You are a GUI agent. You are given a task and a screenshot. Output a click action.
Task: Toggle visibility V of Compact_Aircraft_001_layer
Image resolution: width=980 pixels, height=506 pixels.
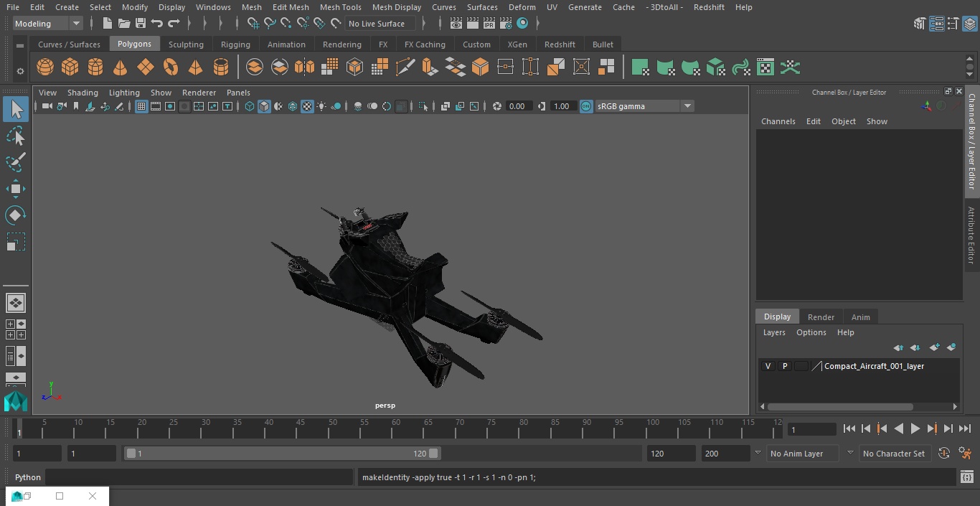click(768, 366)
